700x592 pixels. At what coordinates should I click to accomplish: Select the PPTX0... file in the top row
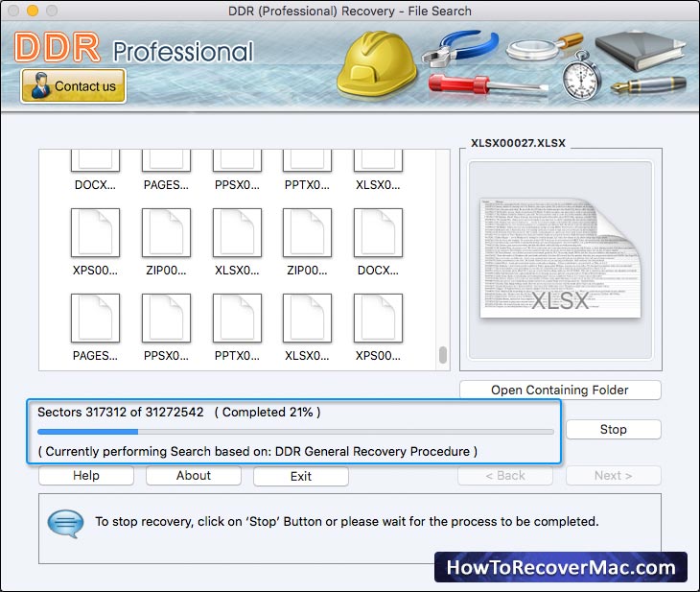coord(307,170)
